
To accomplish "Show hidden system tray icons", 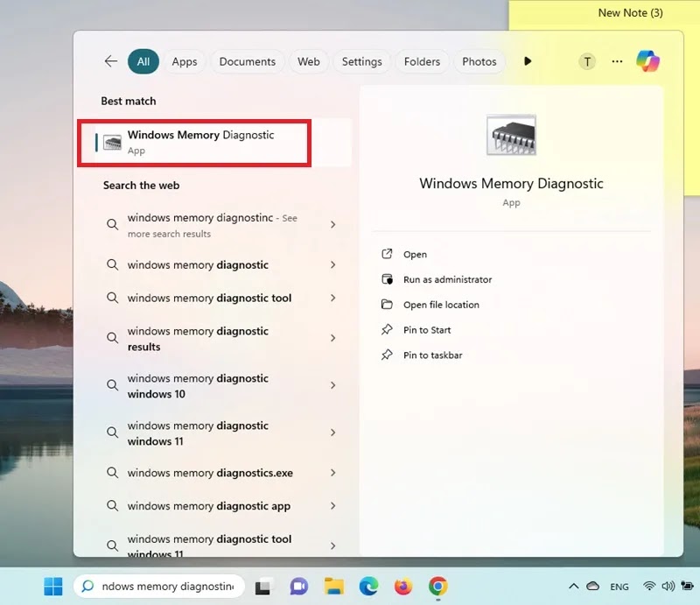I will pos(574,587).
